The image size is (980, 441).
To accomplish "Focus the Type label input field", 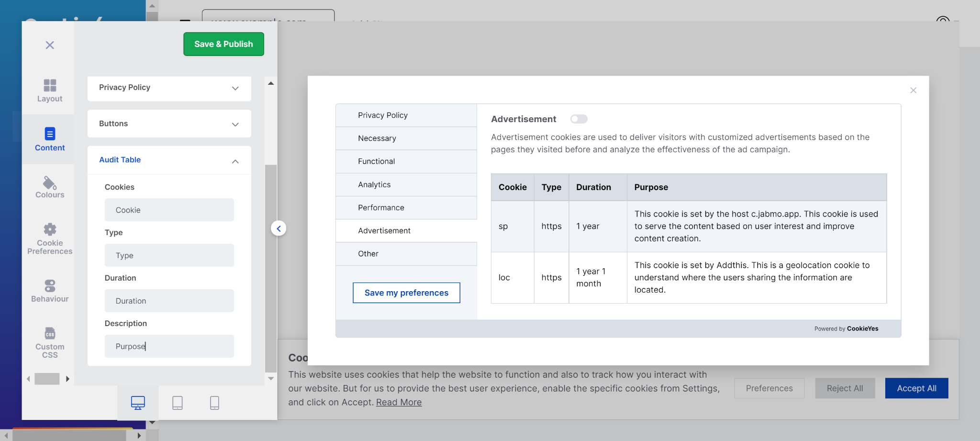I will 169,255.
